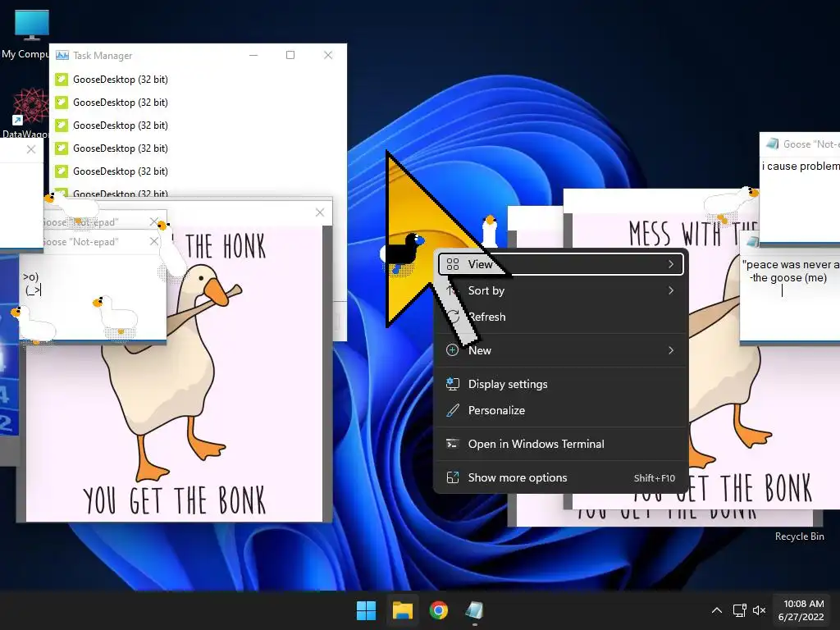Image resolution: width=840 pixels, height=630 pixels.
Task: Expand the View submenu arrow
Action: 671,264
